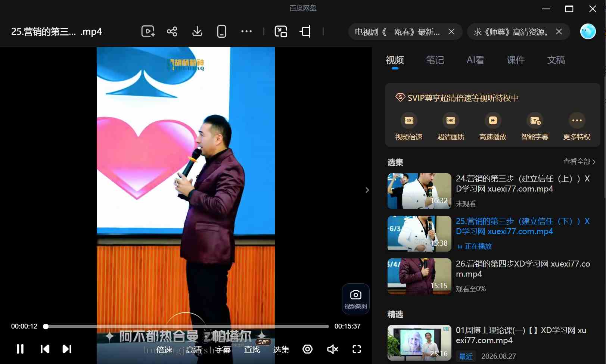Switch to mini picture-in-picture window icon

(x=281, y=31)
